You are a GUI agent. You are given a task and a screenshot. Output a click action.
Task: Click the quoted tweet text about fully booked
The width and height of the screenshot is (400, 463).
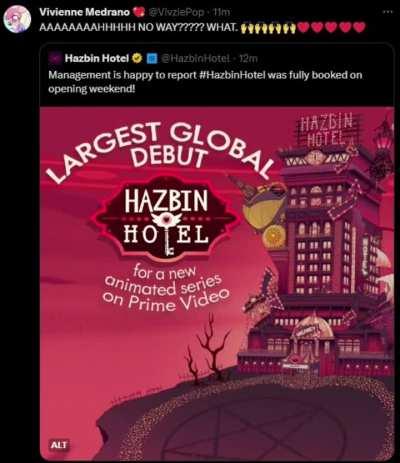[205, 82]
